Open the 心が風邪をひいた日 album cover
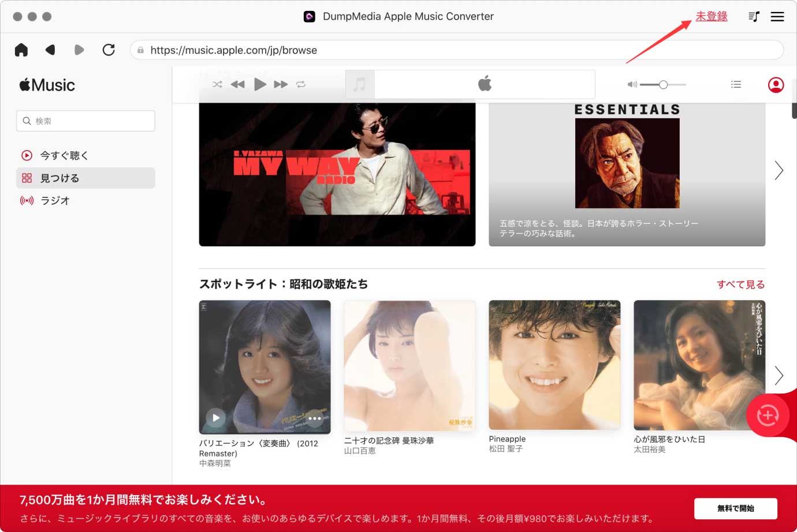Viewport: 797px width, 532px height. tap(699, 365)
